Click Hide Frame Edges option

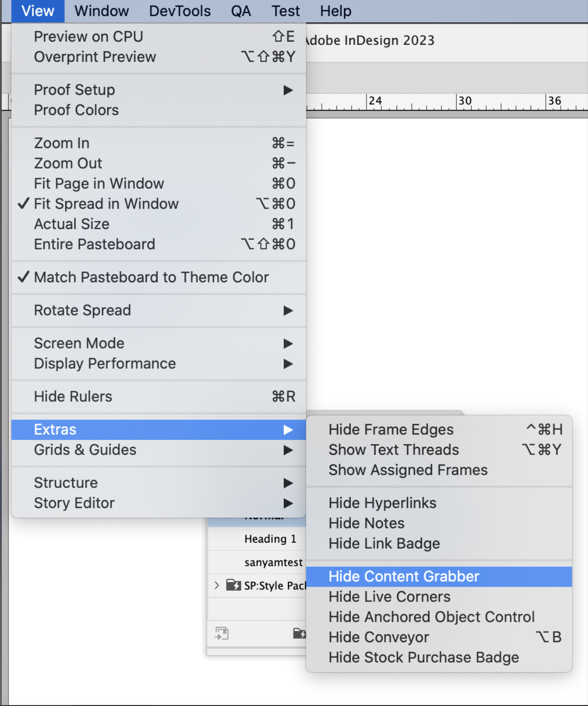[391, 429]
